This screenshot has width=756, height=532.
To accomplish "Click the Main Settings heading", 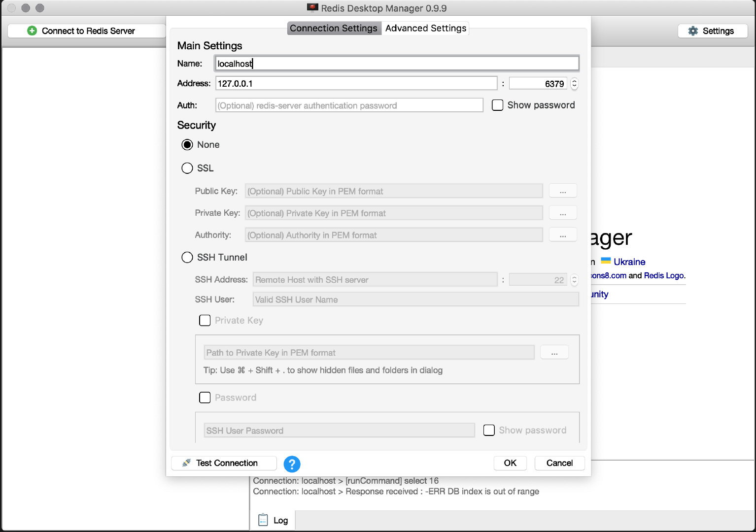I will click(x=209, y=46).
